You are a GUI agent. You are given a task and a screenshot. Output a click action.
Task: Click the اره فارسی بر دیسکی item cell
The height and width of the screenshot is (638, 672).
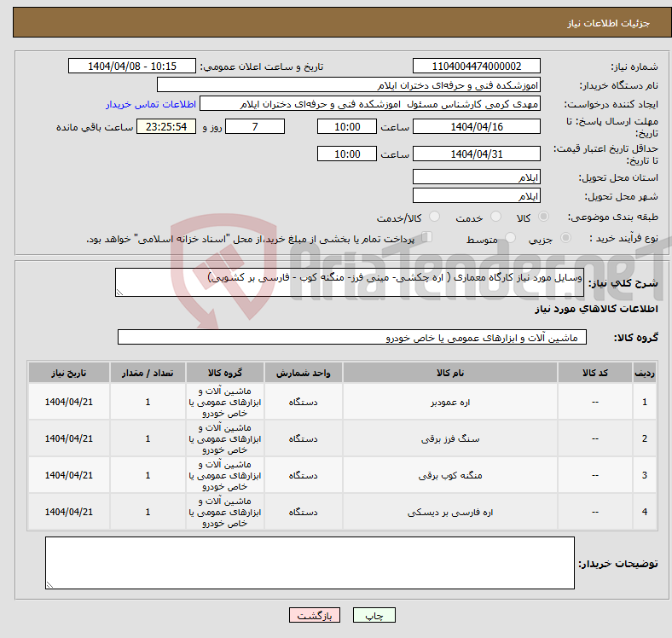point(450,512)
